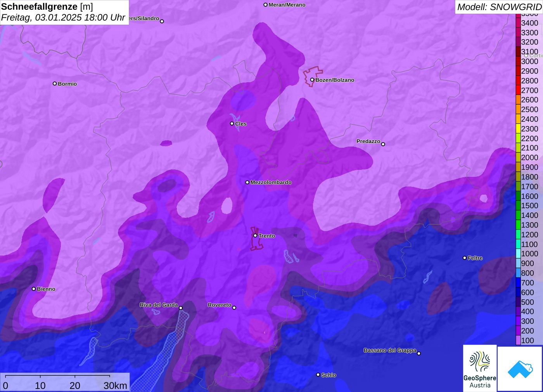
Task: Click the Bormio city marker dot
Action: click(55, 83)
